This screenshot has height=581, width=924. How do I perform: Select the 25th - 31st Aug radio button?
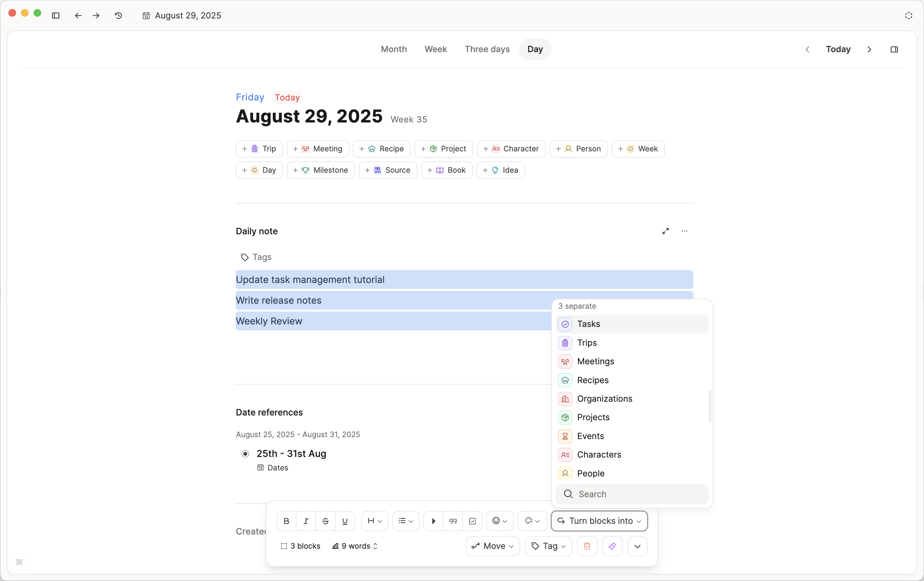click(245, 453)
